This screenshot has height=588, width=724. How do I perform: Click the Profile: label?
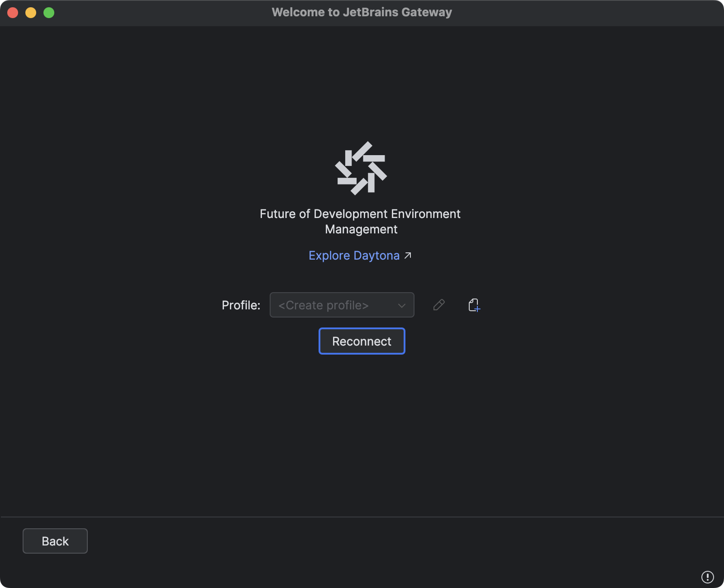[x=241, y=305]
